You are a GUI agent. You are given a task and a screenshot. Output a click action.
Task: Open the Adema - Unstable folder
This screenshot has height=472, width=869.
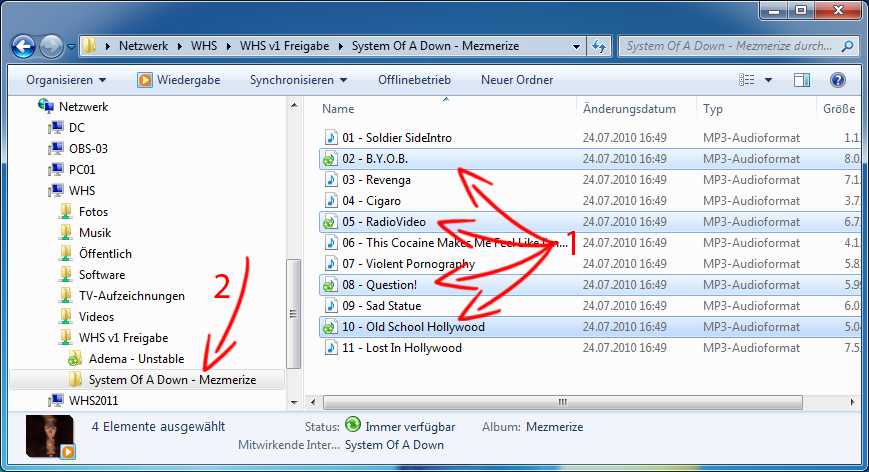pyautogui.click(x=136, y=359)
